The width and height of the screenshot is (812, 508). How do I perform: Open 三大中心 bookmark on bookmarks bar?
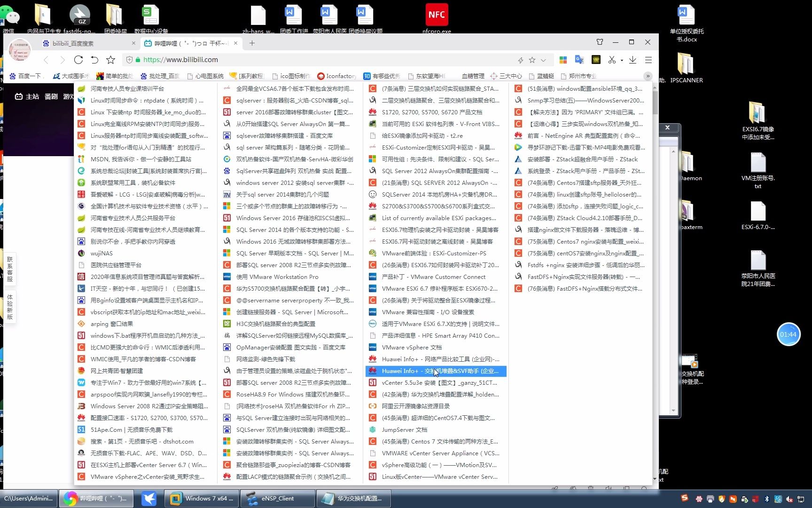(x=506, y=76)
